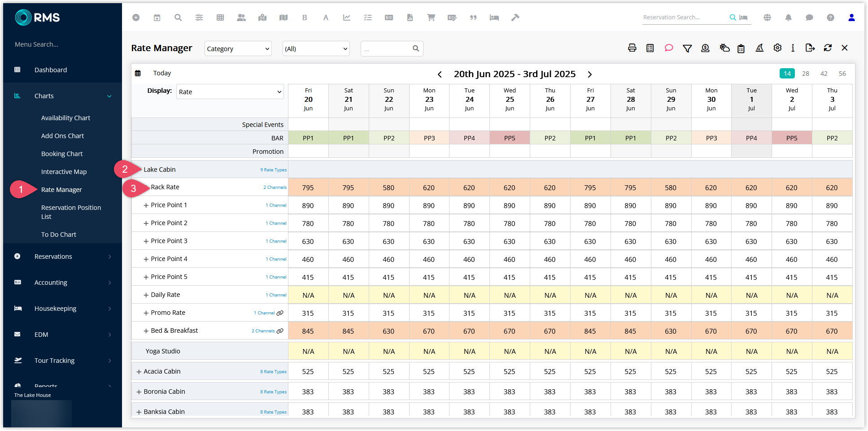Image resolution: width=868 pixels, height=431 pixels.
Task: Go to previous date range arrow
Action: point(440,74)
